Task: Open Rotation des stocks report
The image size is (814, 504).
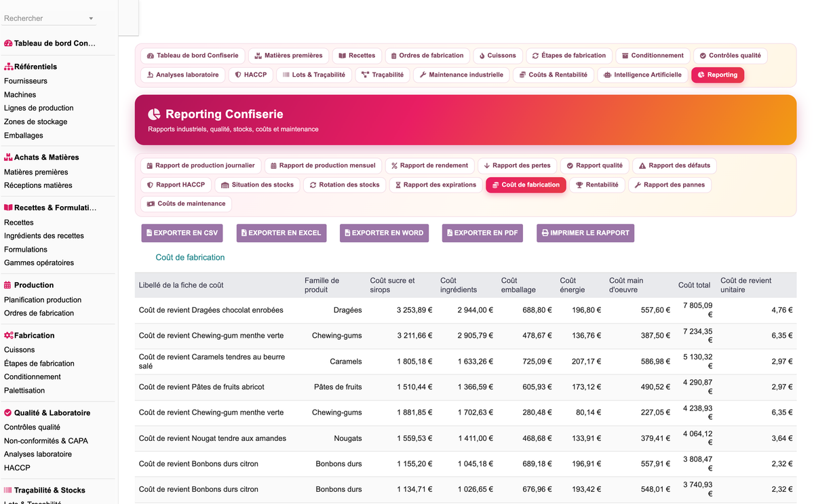Action: [x=345, y=185]
